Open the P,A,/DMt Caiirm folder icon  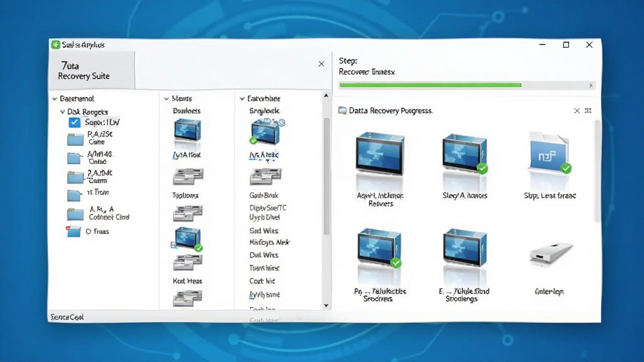point(75,177)
